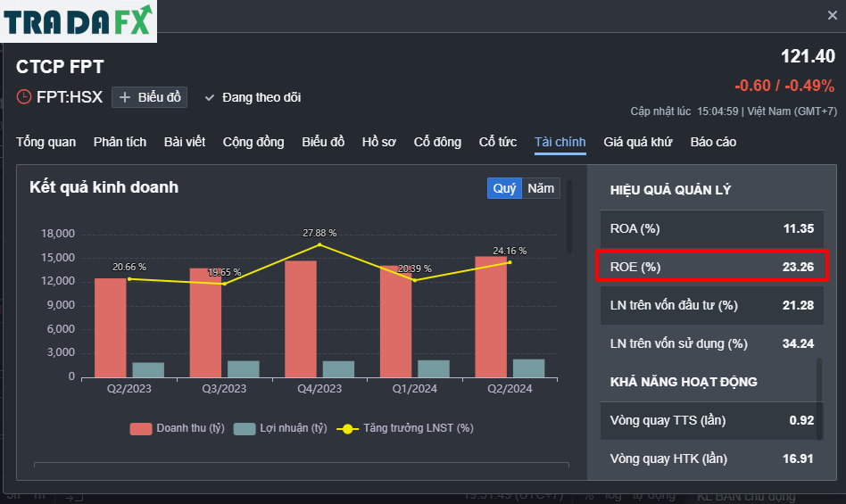Image resolution: width=846 pixels, height=504 pixels.
Task: Go to the Giá quá khứ tab
Action: (x=638, y=143)
